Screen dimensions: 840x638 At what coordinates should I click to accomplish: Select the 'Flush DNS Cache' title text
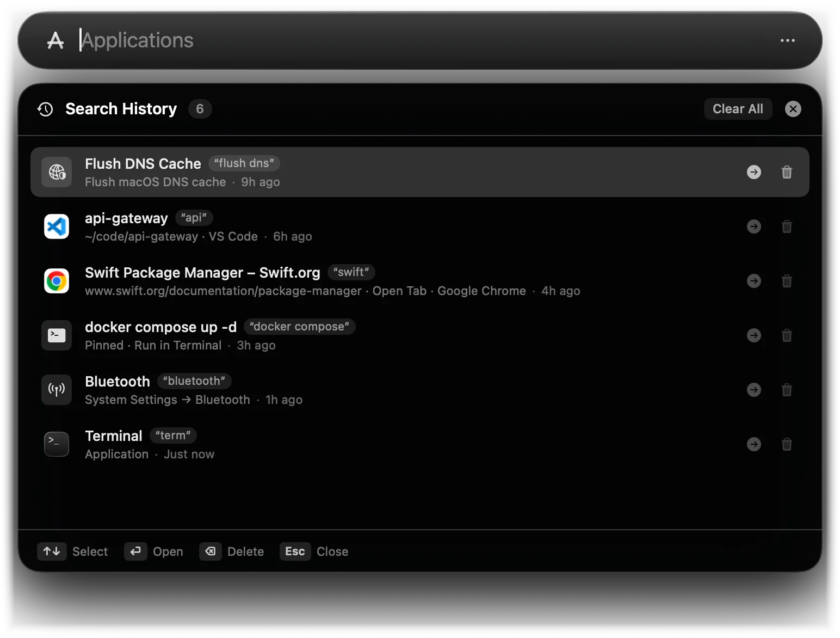(143, 164)
